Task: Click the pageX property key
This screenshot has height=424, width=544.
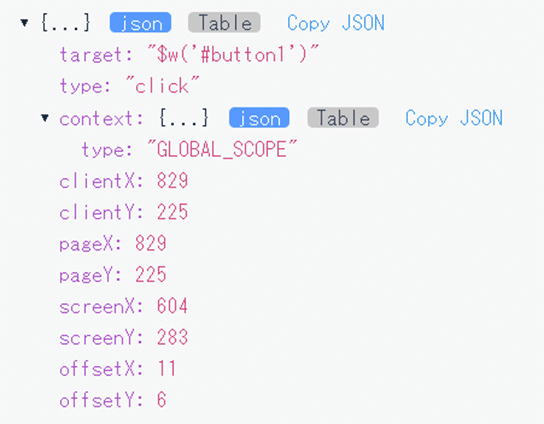Action: (x=90, y=244)
